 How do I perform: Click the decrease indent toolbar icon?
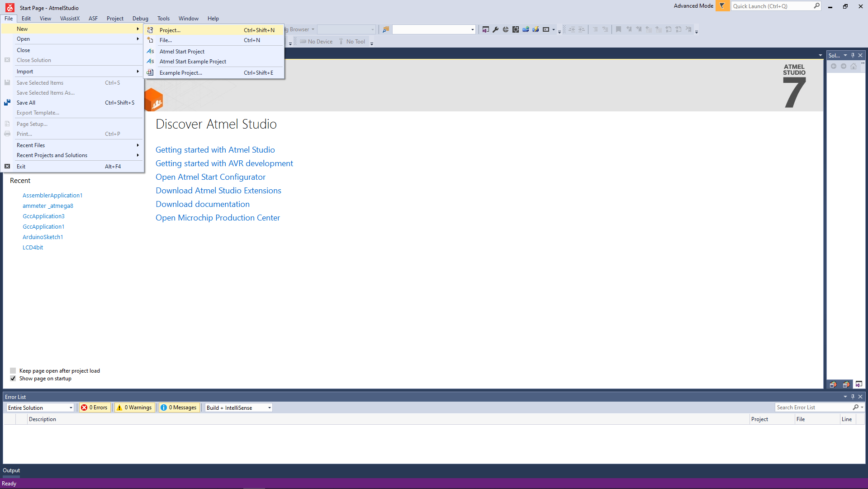click(x=572, y=29)
